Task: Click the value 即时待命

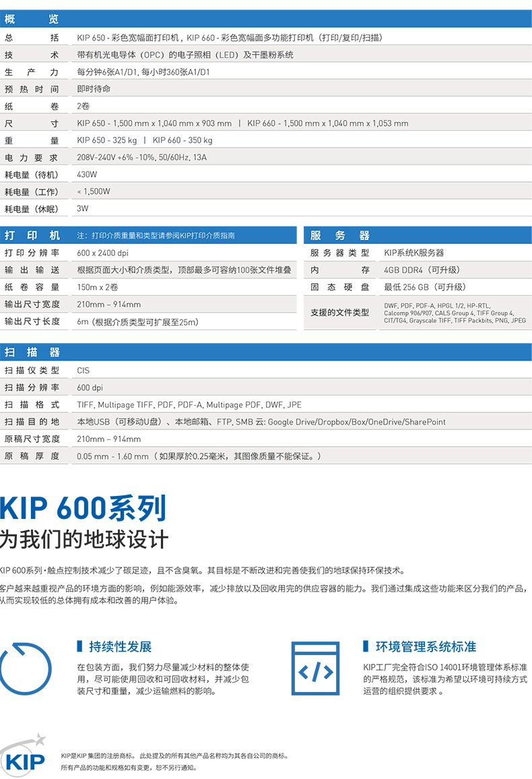Action: (x=94, y=89)
